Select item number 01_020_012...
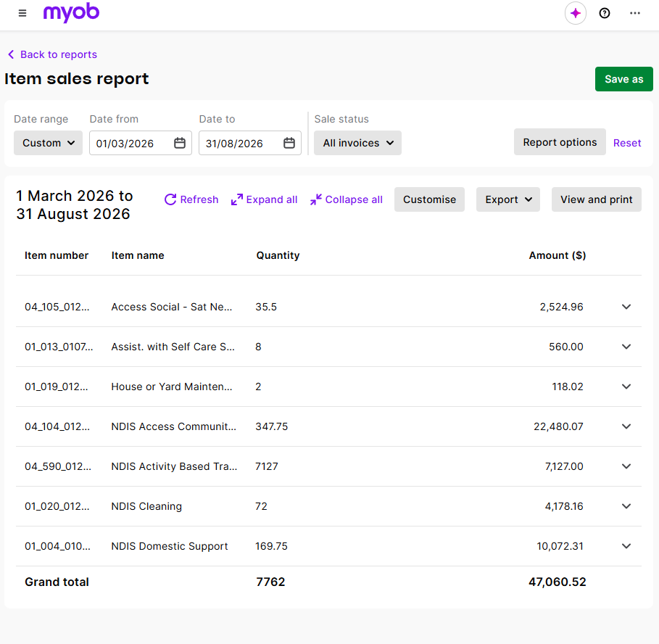 [x=57, y=506]
